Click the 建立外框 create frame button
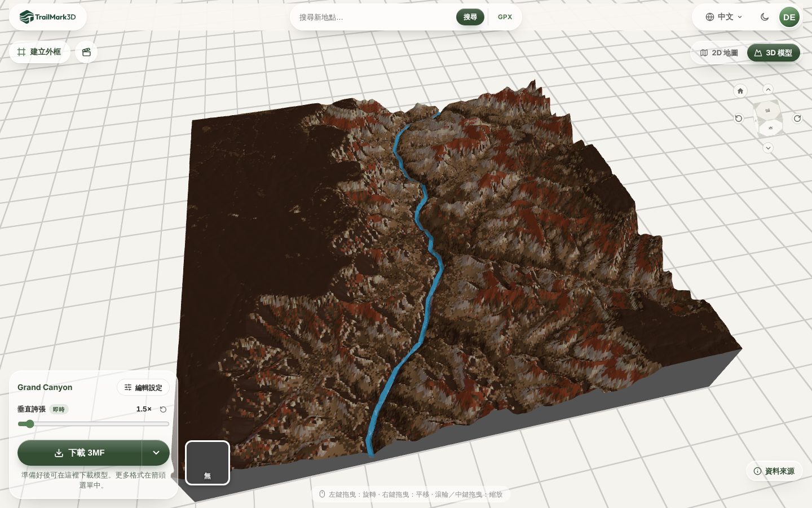The image size is (812, 508). pos(39,52)
